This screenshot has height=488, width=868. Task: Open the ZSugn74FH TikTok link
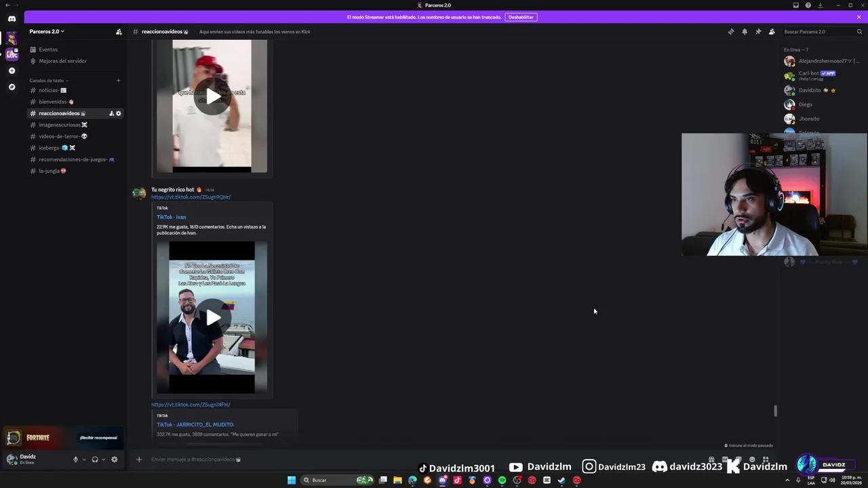pos(191,405)
